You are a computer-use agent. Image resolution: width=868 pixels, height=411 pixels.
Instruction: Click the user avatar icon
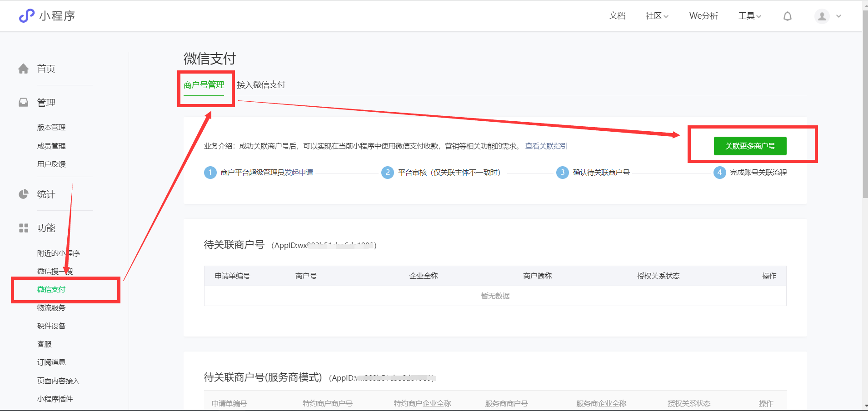[822, 16]
